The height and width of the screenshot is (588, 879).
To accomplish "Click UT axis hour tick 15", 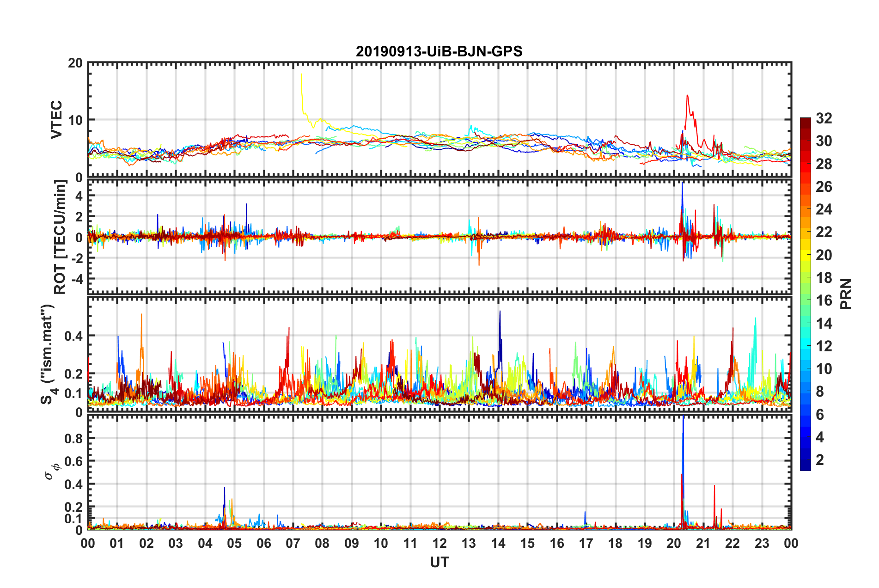I will [x=527, y=543].
